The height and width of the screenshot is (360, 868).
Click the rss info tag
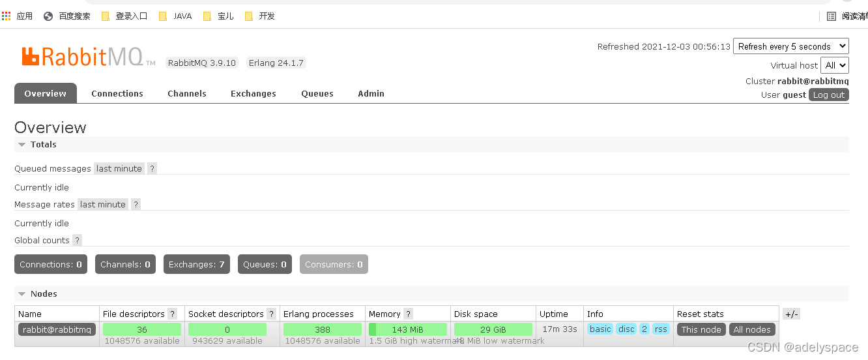click(x=661, y=329)
